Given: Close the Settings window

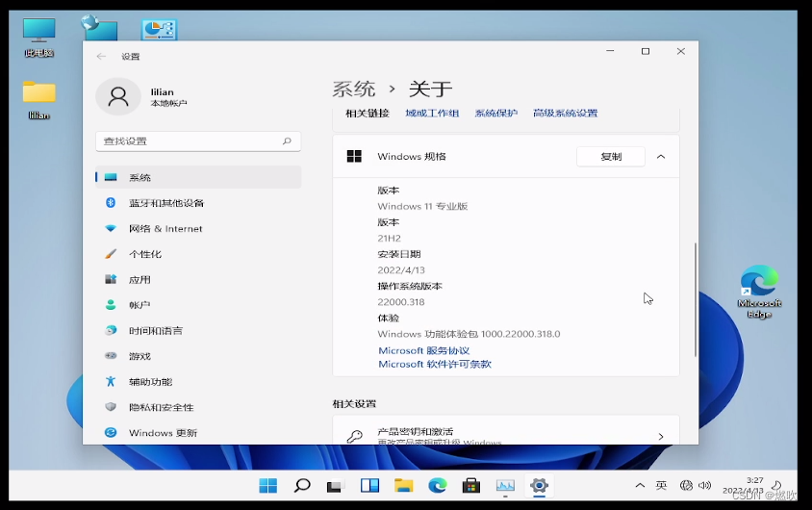Looking at the screenshot, I should click(680, 51).
